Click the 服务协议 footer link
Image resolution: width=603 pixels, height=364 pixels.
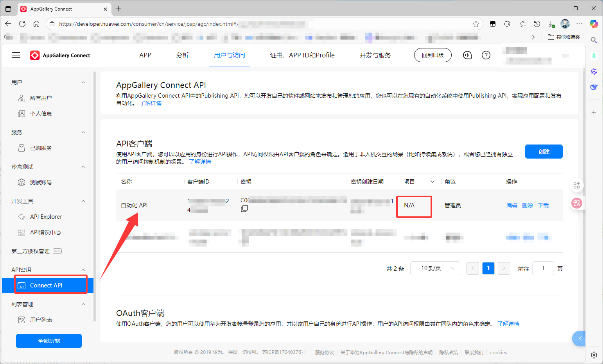point(325,353)
